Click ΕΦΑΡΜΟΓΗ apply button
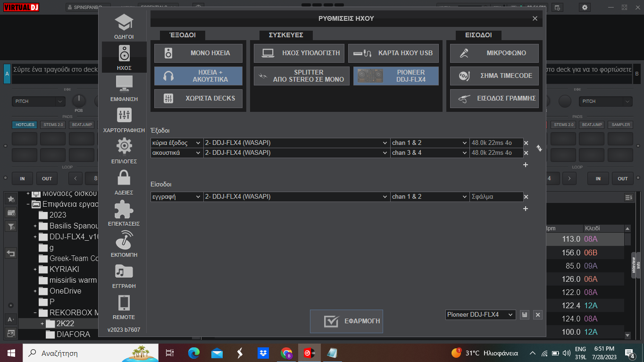Viewport: 644px width, 362px height. coord(346,321)
